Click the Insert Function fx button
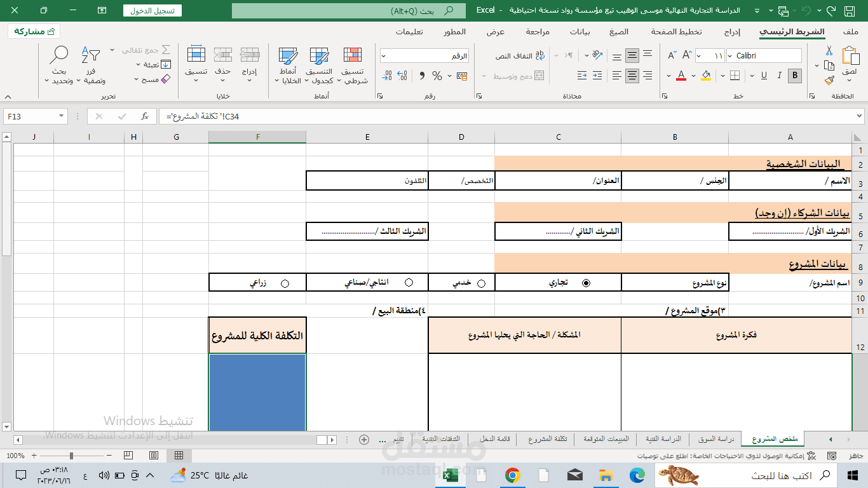This screenshot has height=488, width=868. point(145,116)
